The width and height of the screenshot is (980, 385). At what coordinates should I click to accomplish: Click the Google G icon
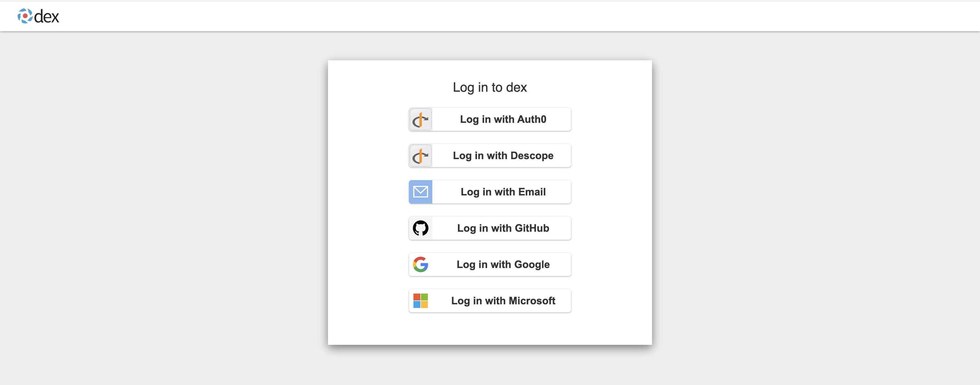pyautogui.click(x=420, y=264)
